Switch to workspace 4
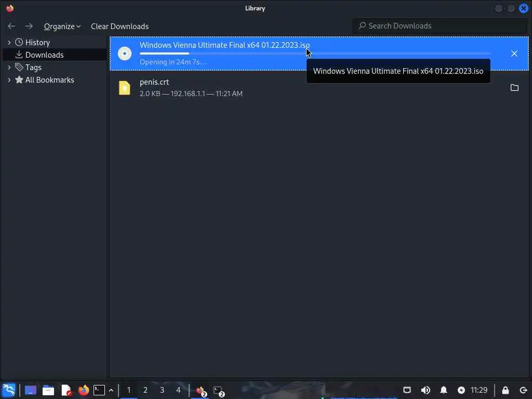This screenshot has width=532, height=399. [x=179, y=390]
